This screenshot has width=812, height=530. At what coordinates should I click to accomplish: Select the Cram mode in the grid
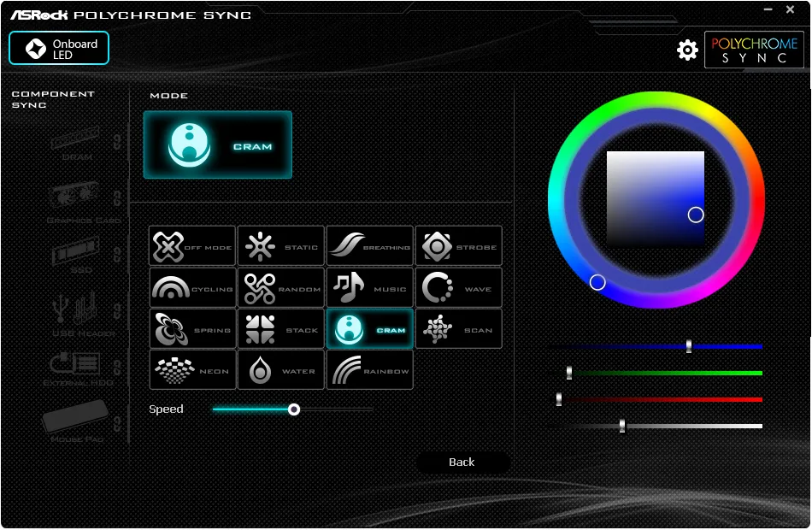370,329
